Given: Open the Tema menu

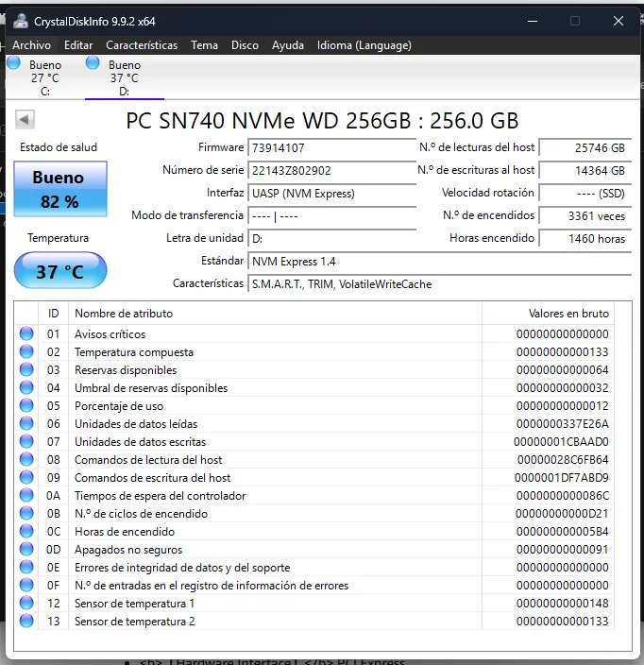Looking at the screenshot, I should tap(204, 45).
